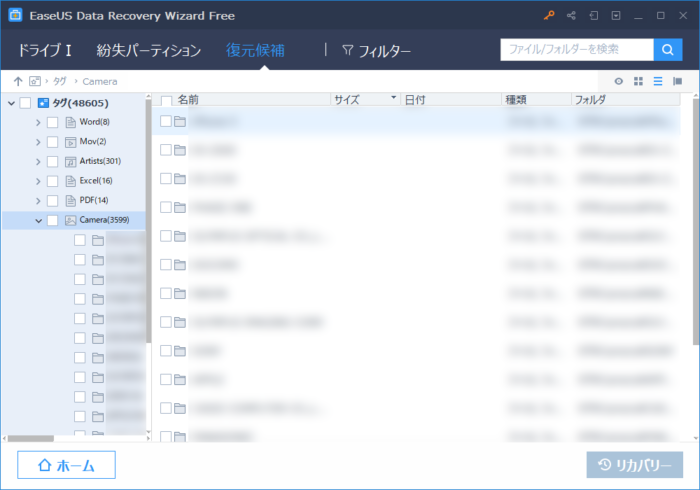Screen dimensions: 700x490
Task: Click the up arrow navigation icon
Action: [x=18, y=81]
